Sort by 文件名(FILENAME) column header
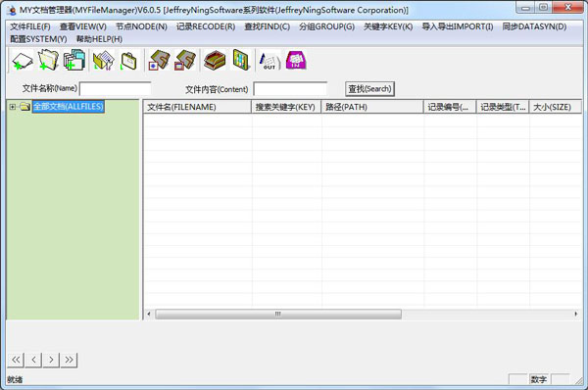 [x=197, y=107]
